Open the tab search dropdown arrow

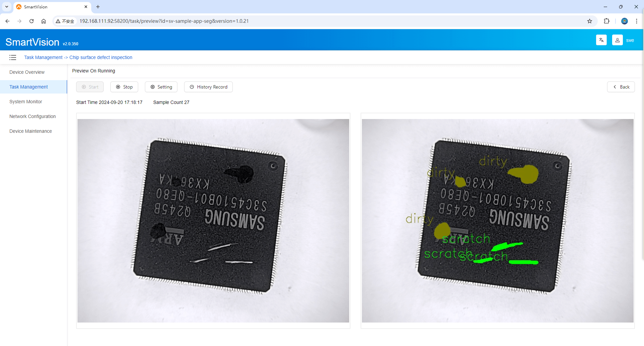7,7
